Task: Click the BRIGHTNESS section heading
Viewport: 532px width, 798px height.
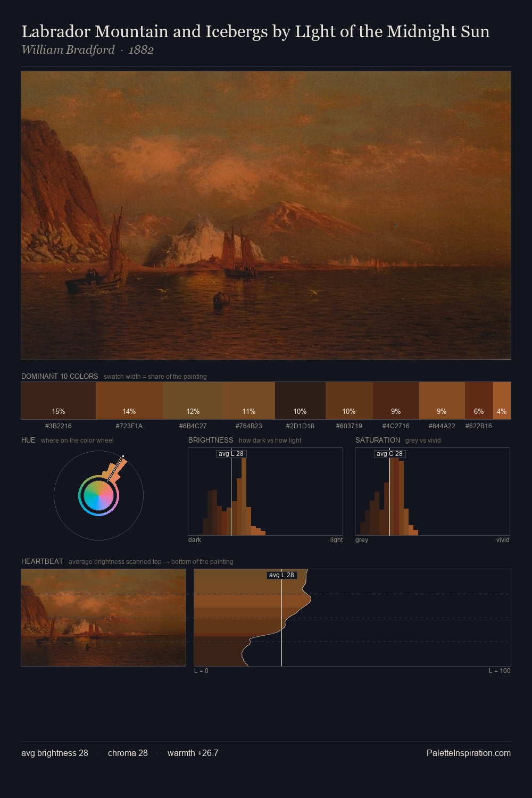Action: [211, 440]
